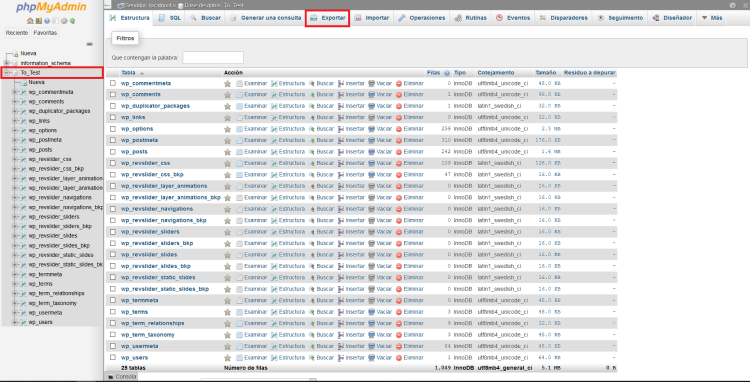Click the log out door icon
This screenshot has height=382, width=750.
point(39,21)
